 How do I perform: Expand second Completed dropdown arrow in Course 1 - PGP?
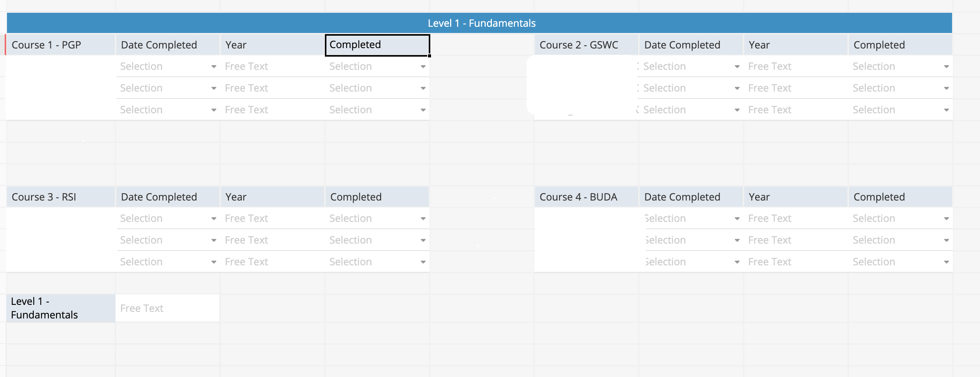pos(423,88)
